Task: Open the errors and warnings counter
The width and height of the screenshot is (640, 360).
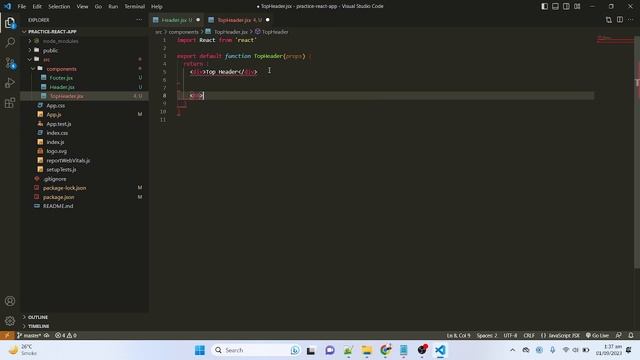Action: (66, 335)
